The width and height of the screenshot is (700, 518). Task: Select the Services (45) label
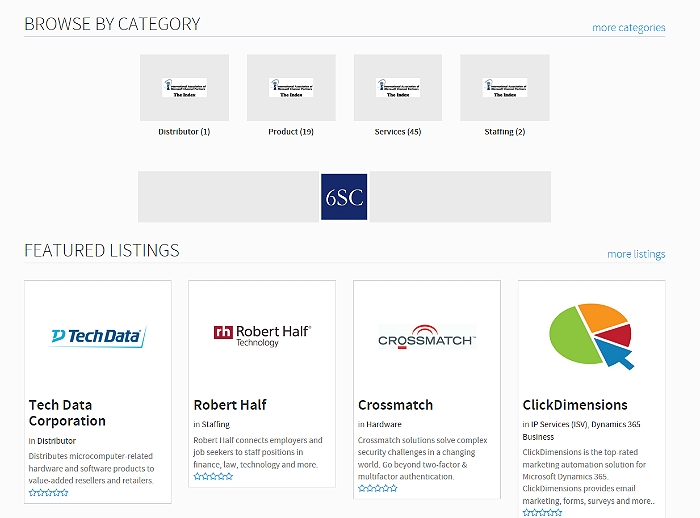click(398, 132)
